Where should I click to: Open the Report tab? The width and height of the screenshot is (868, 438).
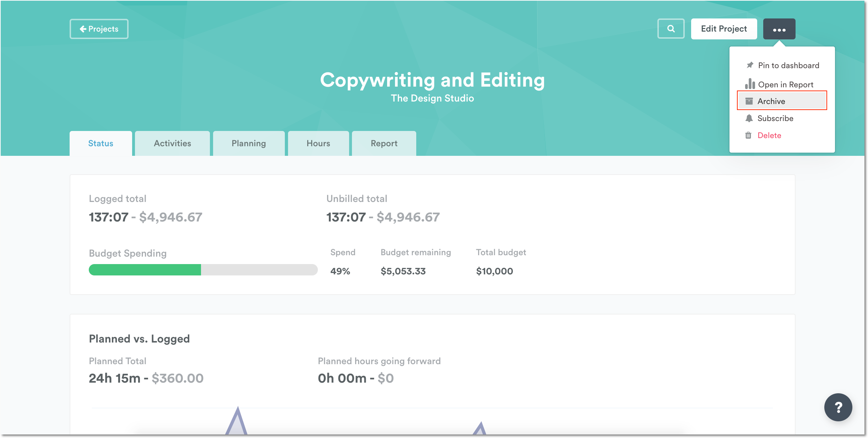tap(384, 143)
